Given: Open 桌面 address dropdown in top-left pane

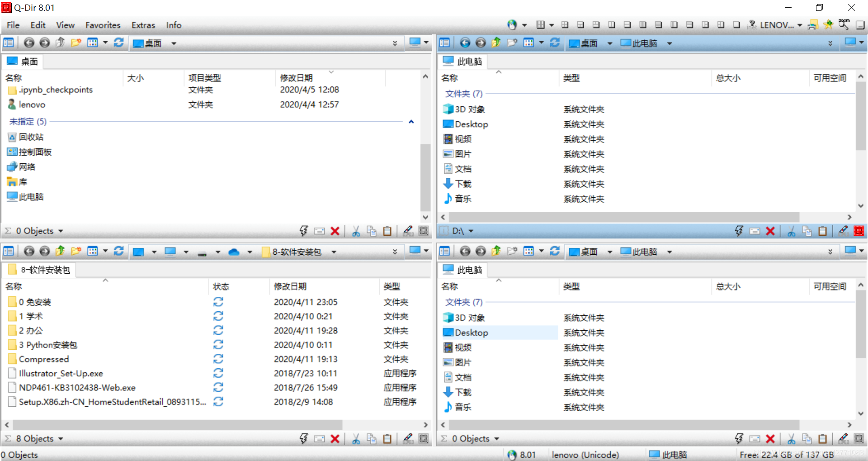Looking at the screenshot, I should 174,43.
